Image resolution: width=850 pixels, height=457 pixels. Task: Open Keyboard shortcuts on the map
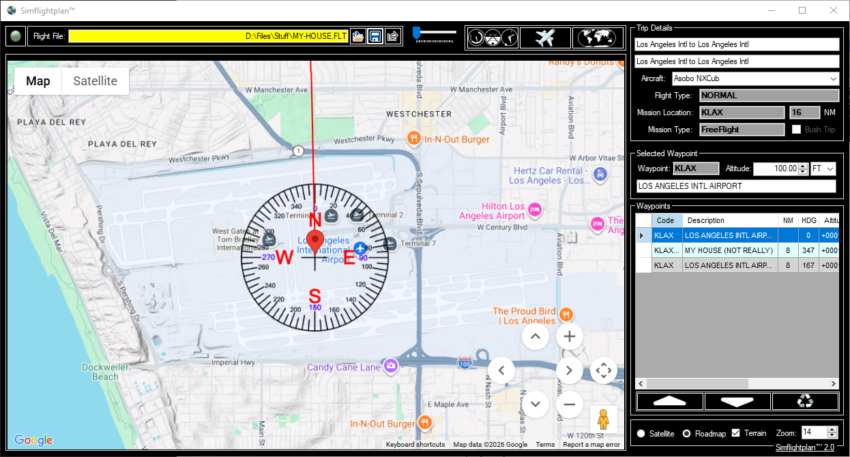coord(415,445)
